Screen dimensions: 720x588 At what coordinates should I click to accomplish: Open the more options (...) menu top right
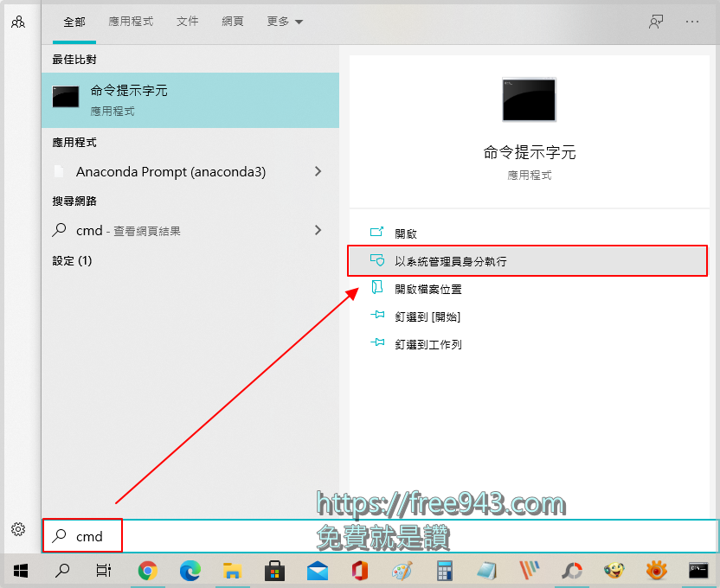tap(693, 22)
